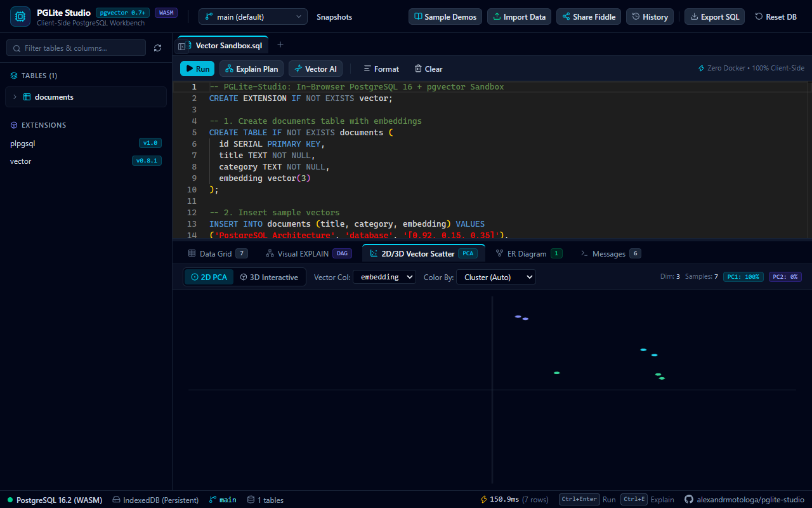Open the Color By Cluster dropdown
812x508 pixels.
point(496,277)
